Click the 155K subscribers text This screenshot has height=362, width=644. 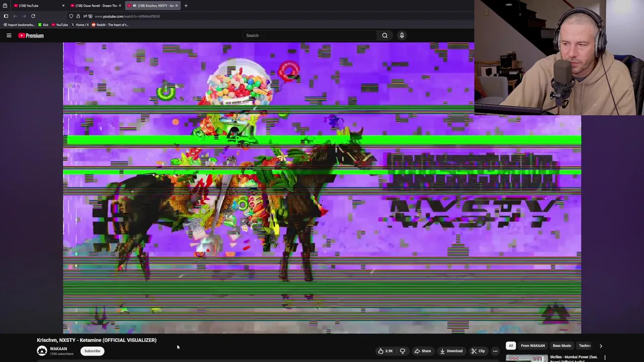61,354
